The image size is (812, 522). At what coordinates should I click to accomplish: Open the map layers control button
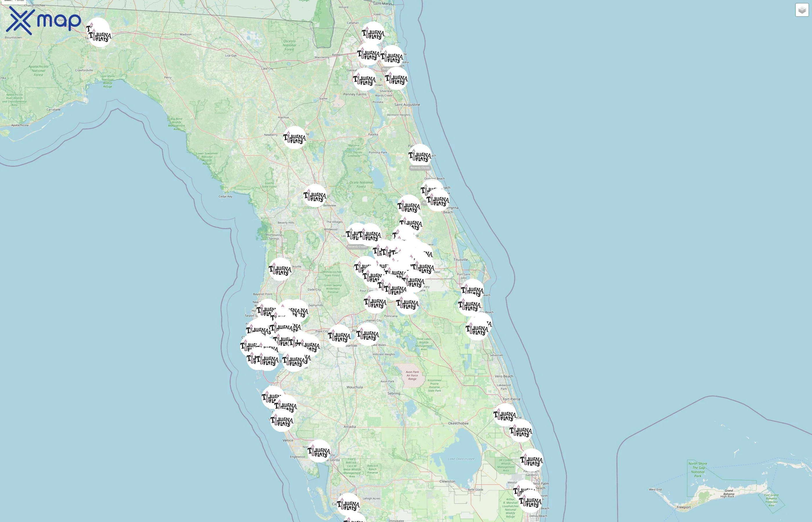click(x=802, y=10)
